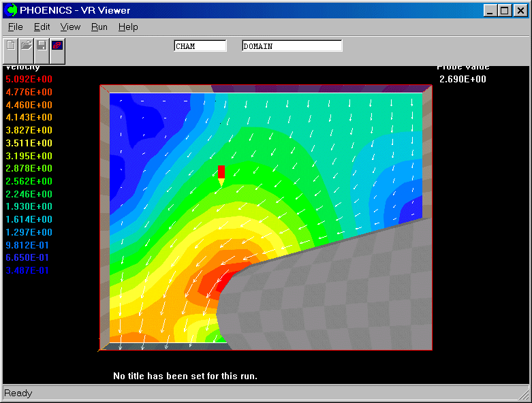Click the Ready status bar text

[18, 393]
